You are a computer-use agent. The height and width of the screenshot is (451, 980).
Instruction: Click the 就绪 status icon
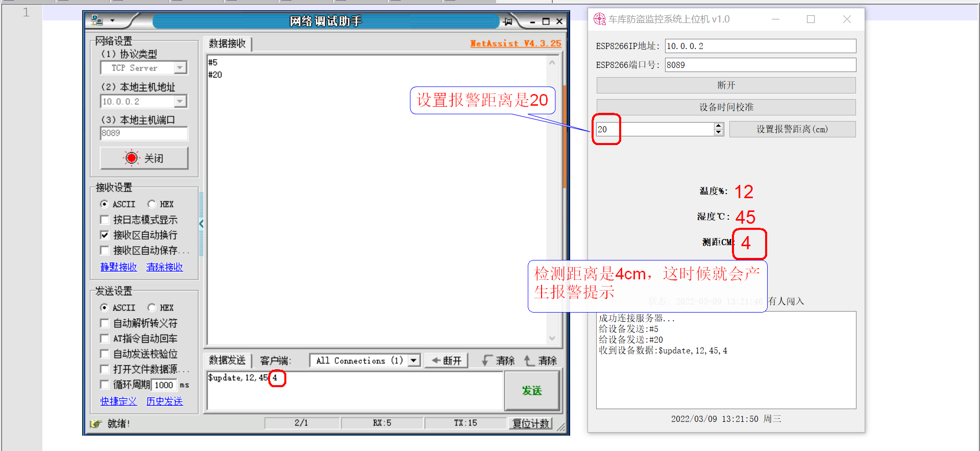pyautogui.click(x=95, y=423)
